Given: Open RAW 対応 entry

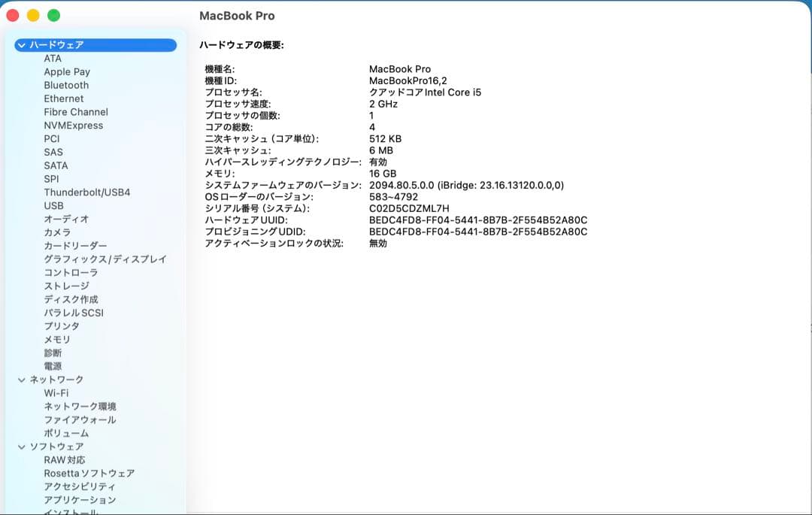Looking at the screenshot, I should point(65,460).
